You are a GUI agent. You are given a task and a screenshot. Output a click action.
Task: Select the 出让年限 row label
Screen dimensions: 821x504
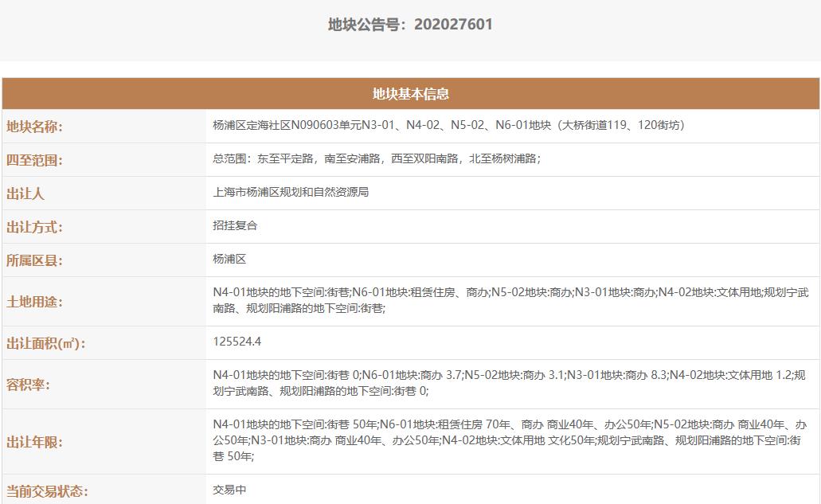pyautogui.click(x=34, y=442)
